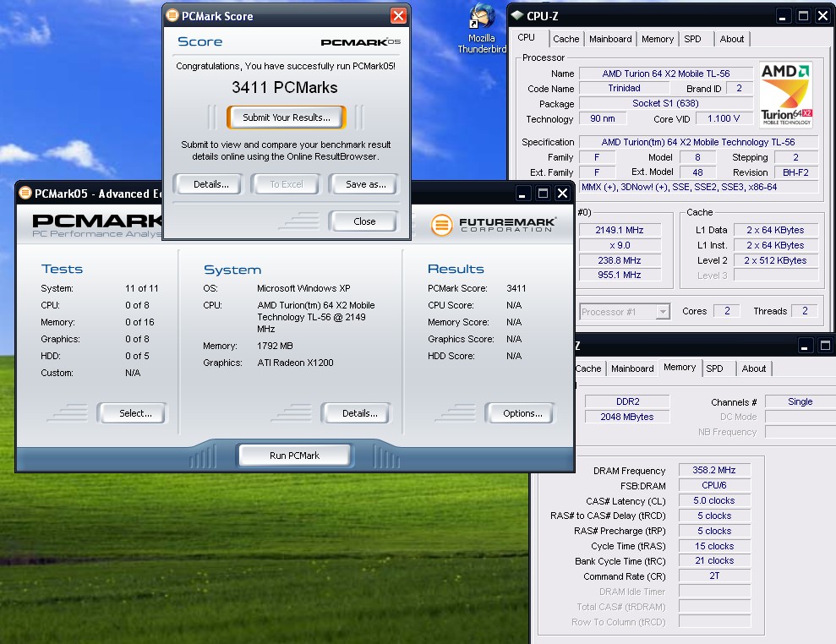
Task: Click the Level 2 cache value 2 x 512 KBytes
Action: [775, 260]
